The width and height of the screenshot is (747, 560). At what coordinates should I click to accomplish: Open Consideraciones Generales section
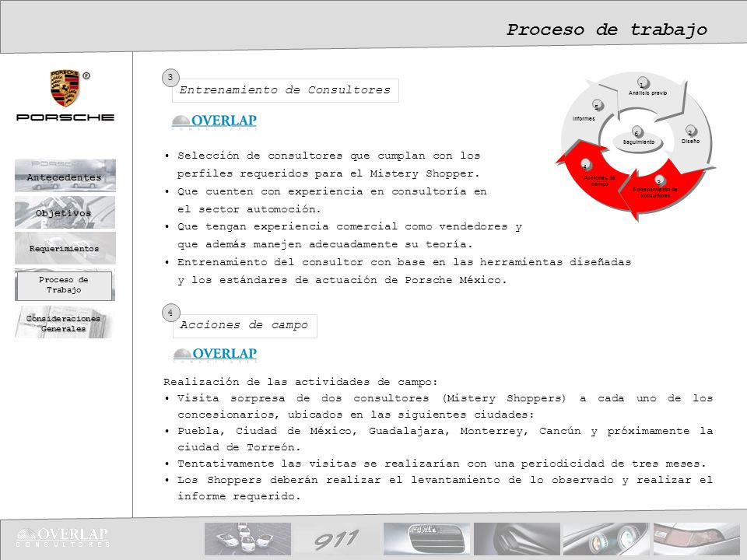click(64, 322)
